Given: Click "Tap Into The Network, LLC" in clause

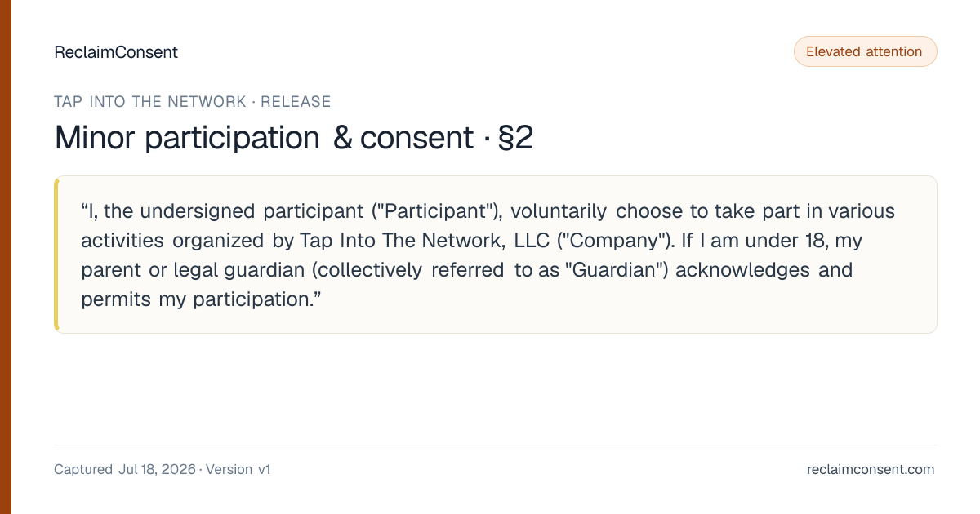Looking at the screenshot, I should [425, 241].
